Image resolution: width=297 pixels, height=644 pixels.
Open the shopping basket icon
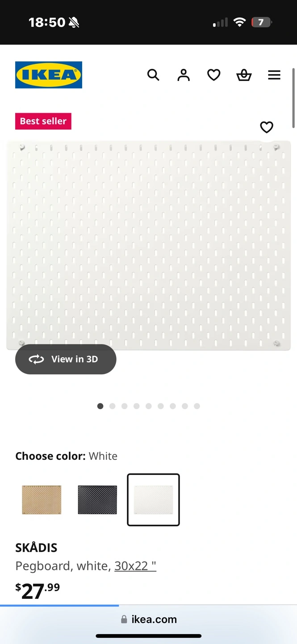pos(244,75)
